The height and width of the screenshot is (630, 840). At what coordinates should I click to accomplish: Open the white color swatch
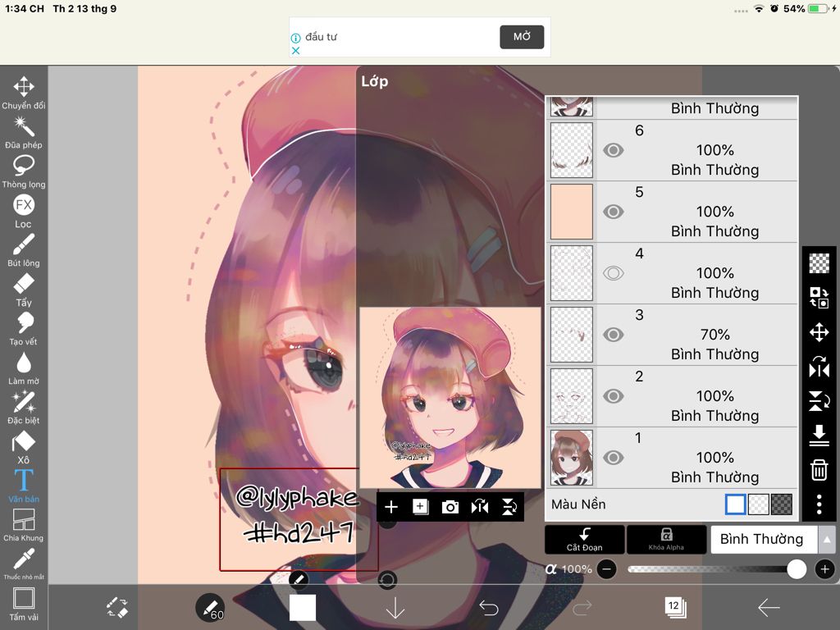303,608
